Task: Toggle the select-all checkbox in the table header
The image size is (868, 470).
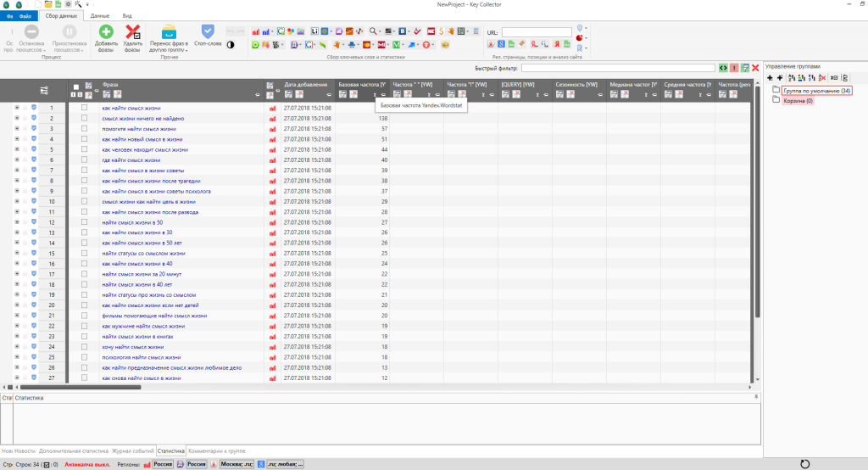Action: tap(76, 87)
